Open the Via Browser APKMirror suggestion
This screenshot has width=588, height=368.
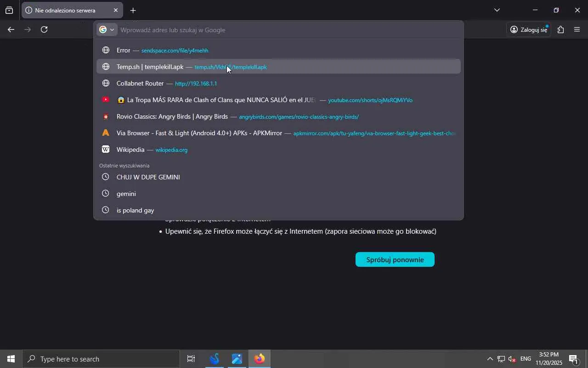pos(278,133)
